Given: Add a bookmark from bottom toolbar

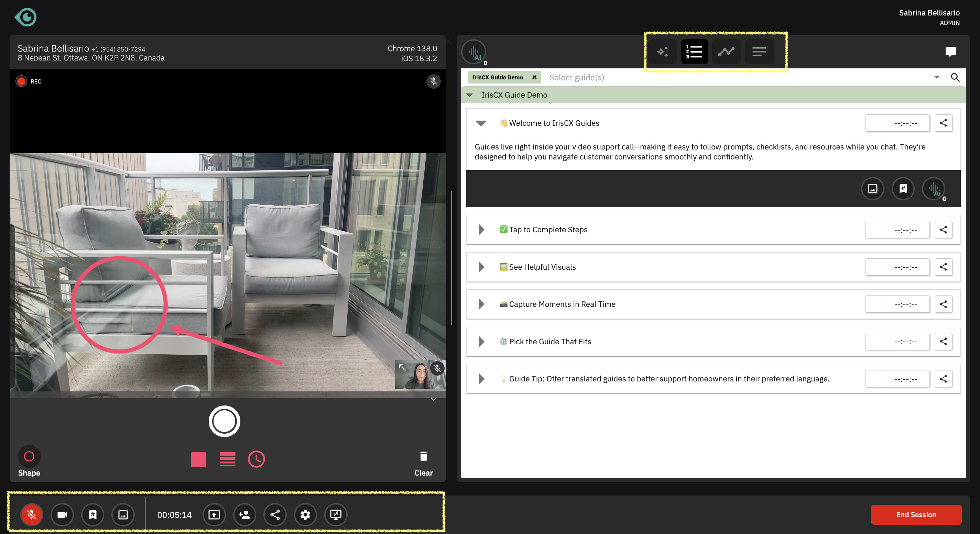Looking at the screenshot, I should pyautogui.click(x=92, y=515).
